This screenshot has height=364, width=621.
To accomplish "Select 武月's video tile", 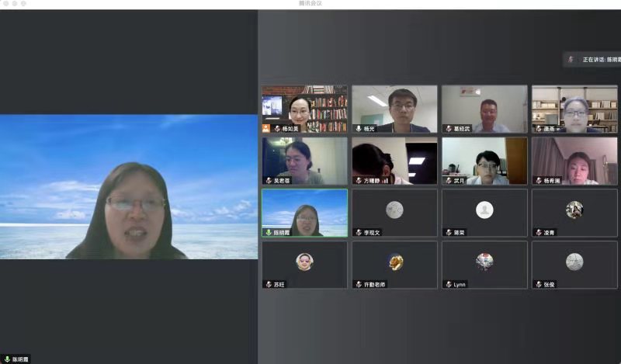I will 484,161.
